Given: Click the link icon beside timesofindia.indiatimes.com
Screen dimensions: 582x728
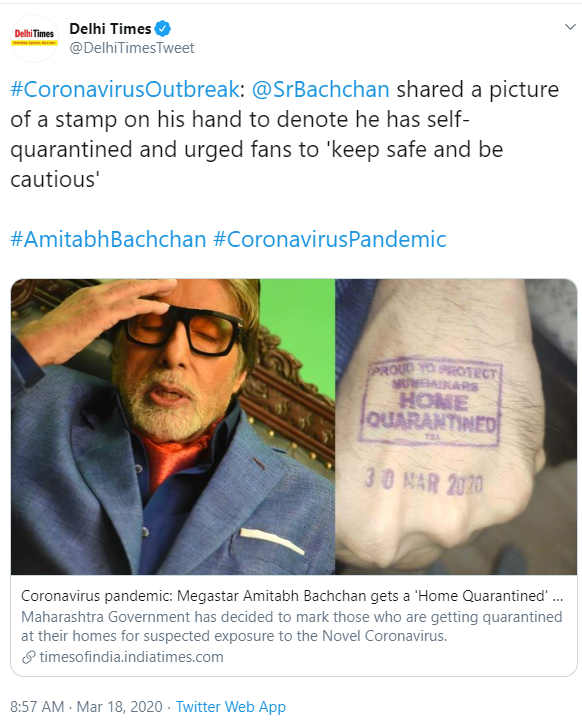Looking at the screenshot, I should [29, 657].
